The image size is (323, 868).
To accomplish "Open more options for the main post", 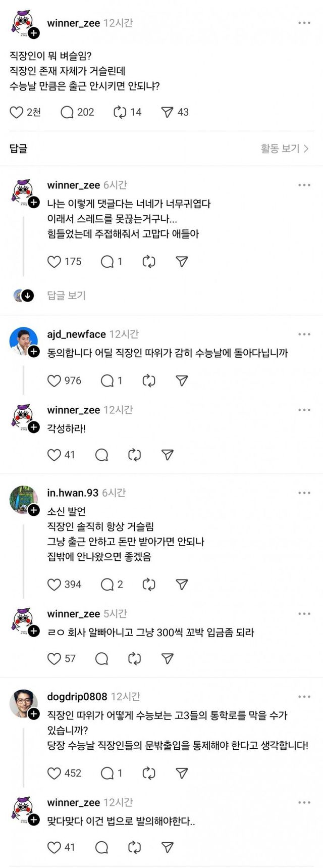I will [x=304, y=23].
